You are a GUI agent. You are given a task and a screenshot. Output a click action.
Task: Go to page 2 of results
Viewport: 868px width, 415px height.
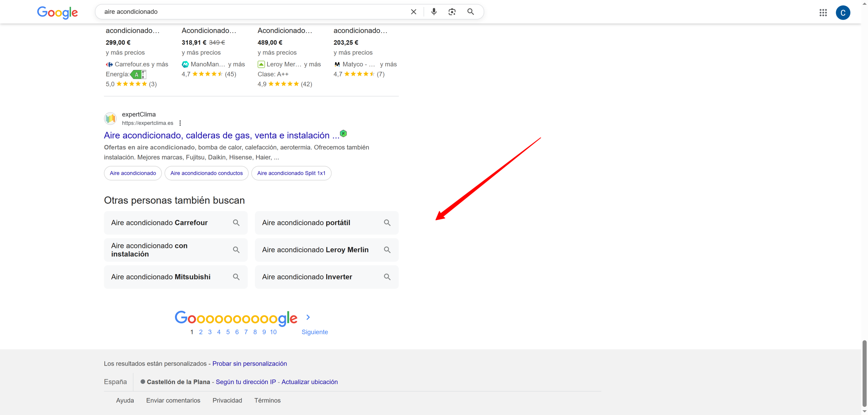coord(201,332)
